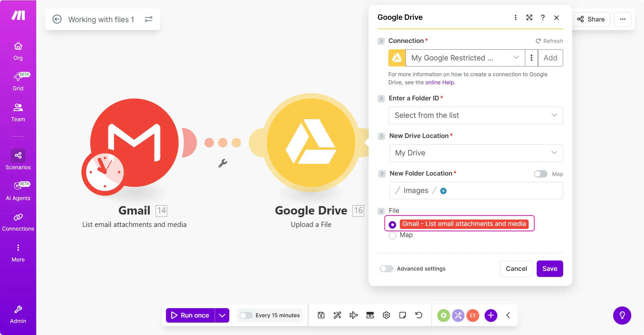
Task: Open the Team section
Action: tap(18, 112)
